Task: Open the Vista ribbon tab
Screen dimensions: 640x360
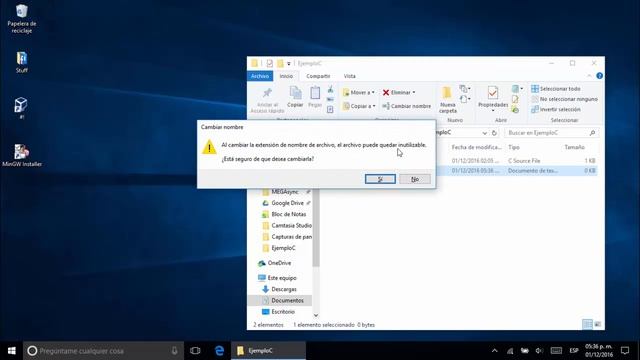Action: click(349, 76)
